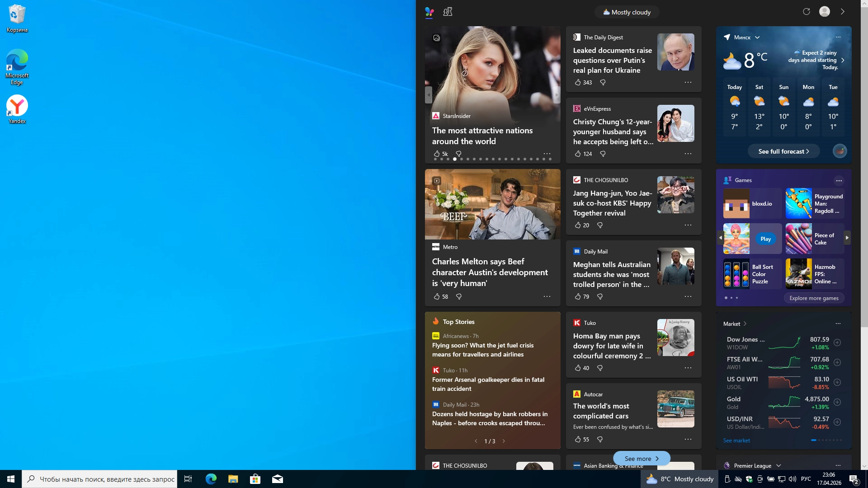The height and width of the screenshot is (488, 868).
Task: Like the Putin leaked documents story
Action: (x=578, y=82)
